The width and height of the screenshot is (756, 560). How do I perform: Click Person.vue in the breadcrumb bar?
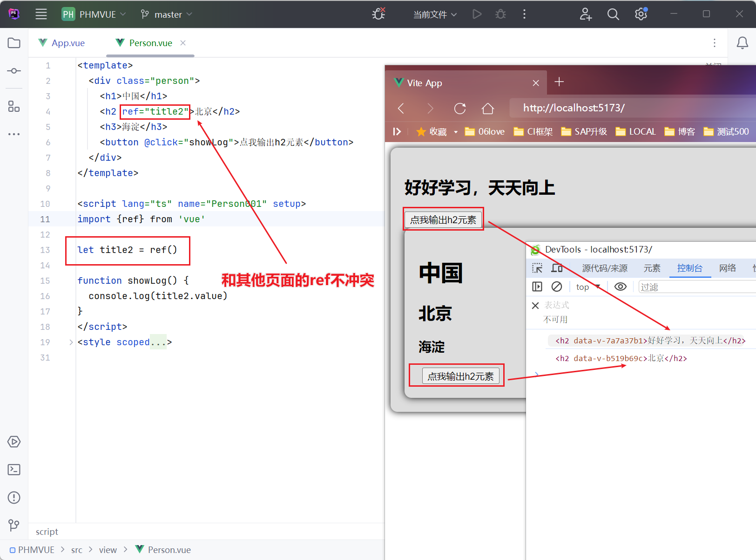tap(163, 550)
